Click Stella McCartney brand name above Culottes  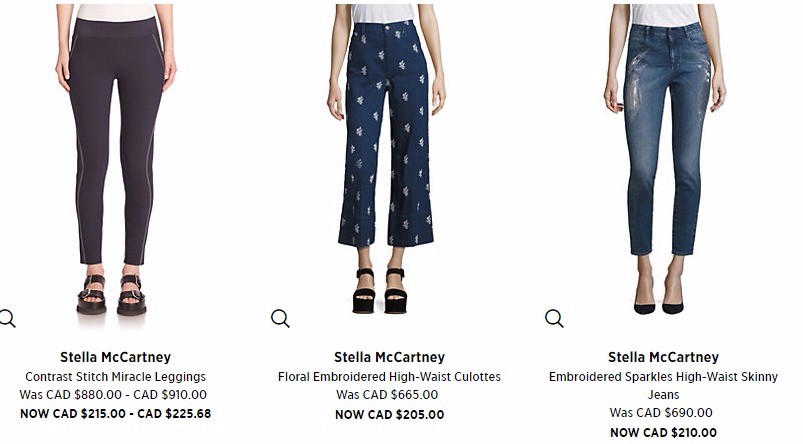[389, 357]
